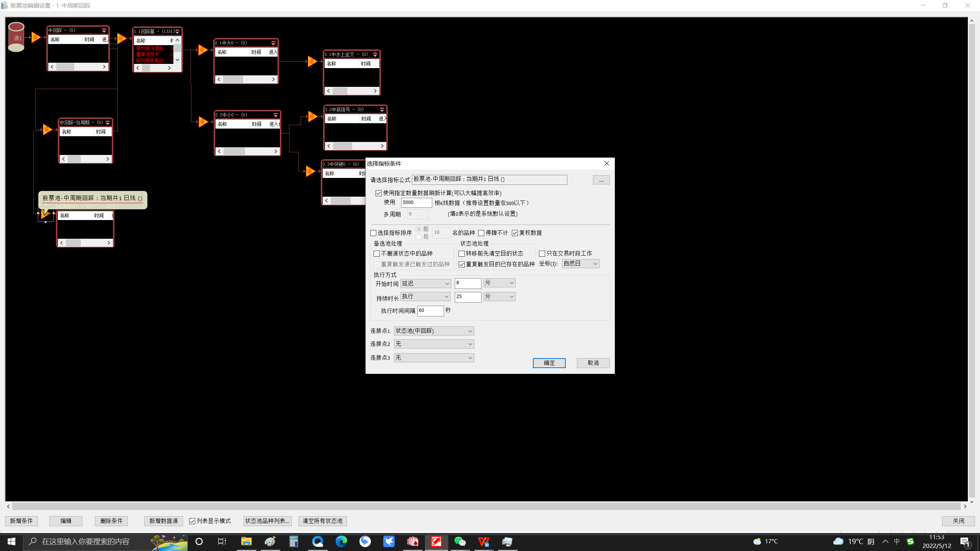Image resolution: width=980 pixels, height=551 pixels.
Task: Enable 不删源状态中的品种 checkbox
Action: click(x=377, y=254)
